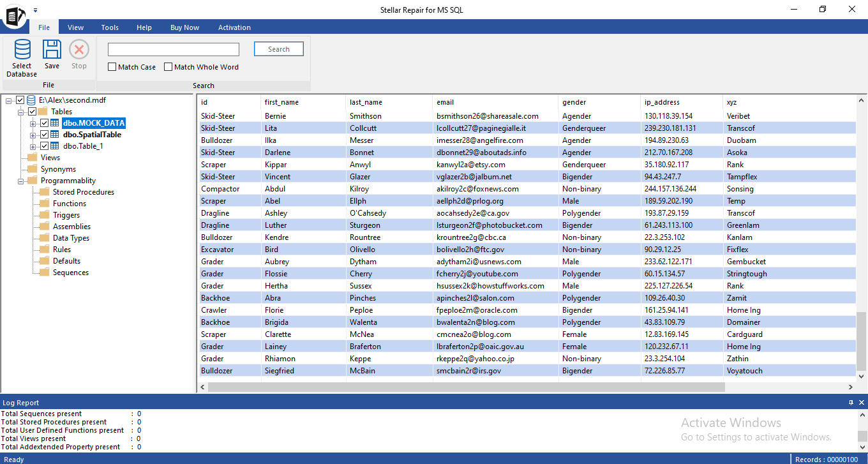Open the File ribbon tab
Screen dimensions: 868x464
[x=44, y=27]
